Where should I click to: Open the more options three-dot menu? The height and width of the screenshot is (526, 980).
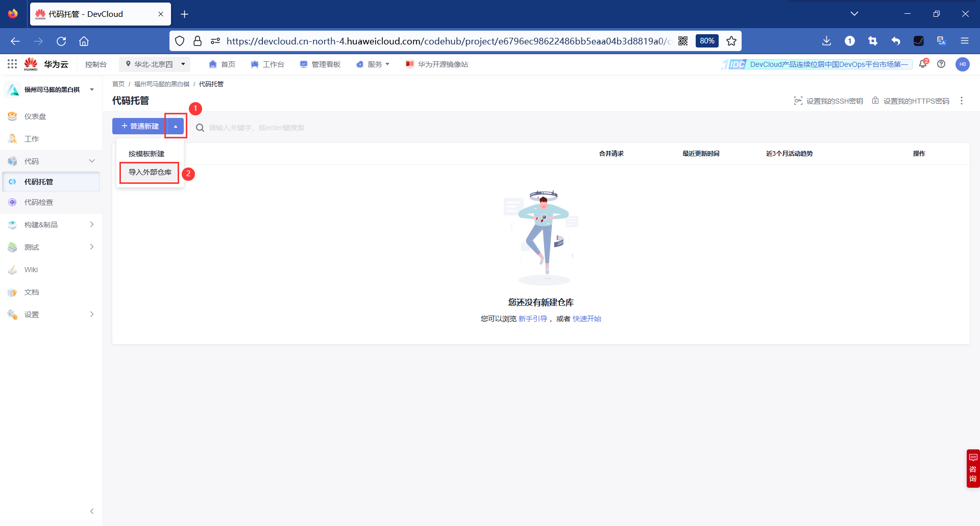(962, 101)
